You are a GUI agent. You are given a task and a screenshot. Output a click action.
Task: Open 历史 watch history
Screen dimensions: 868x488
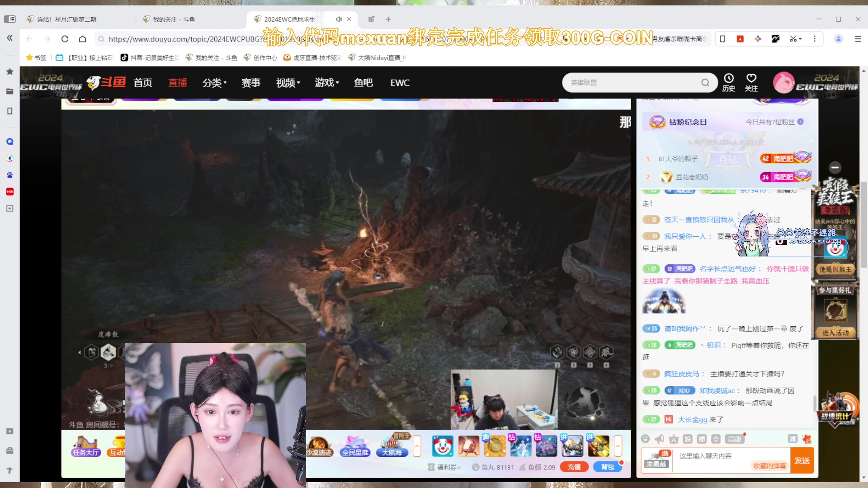729,83
